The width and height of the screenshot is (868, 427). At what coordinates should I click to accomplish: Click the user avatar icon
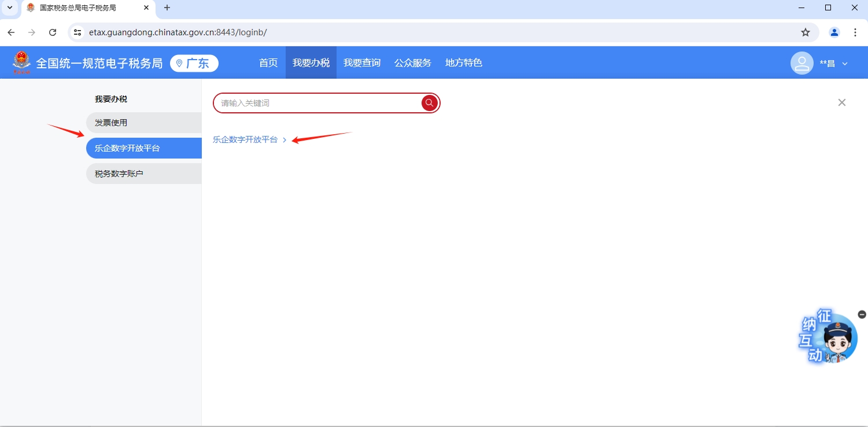801,63
